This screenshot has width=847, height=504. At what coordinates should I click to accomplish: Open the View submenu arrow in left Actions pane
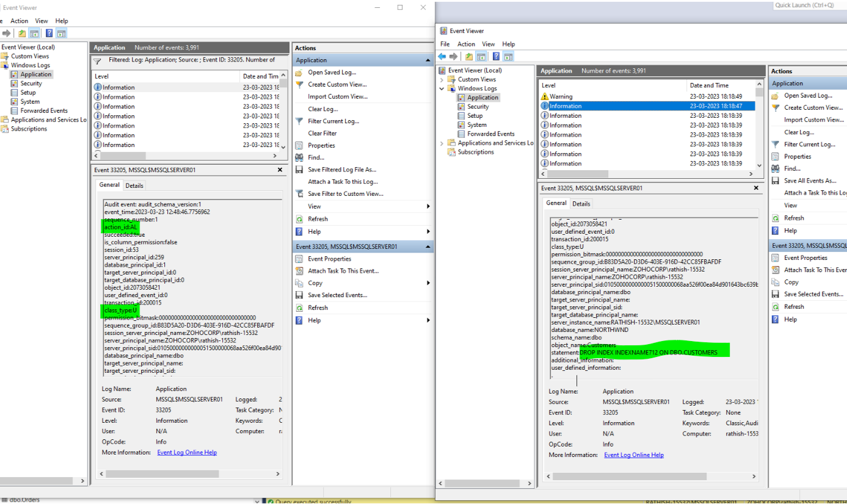click(x=428, y=207)
